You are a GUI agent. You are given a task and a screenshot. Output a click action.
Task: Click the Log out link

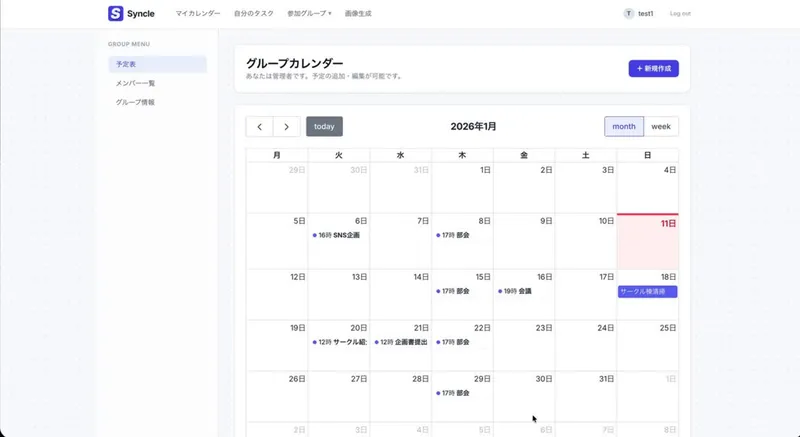680,14
